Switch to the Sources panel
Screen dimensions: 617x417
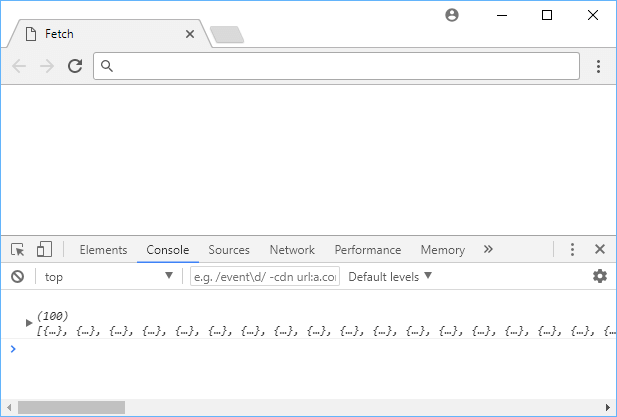click(229, 250)
